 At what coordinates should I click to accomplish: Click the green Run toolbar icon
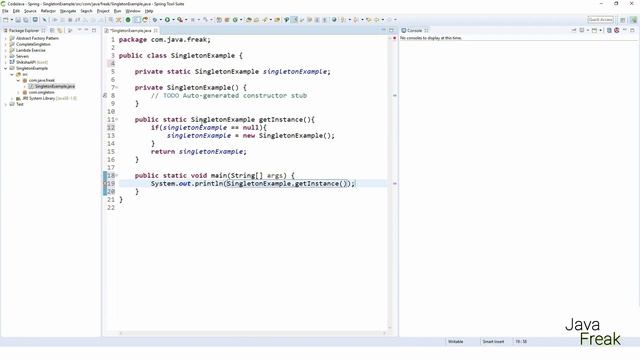coord(167,20)
